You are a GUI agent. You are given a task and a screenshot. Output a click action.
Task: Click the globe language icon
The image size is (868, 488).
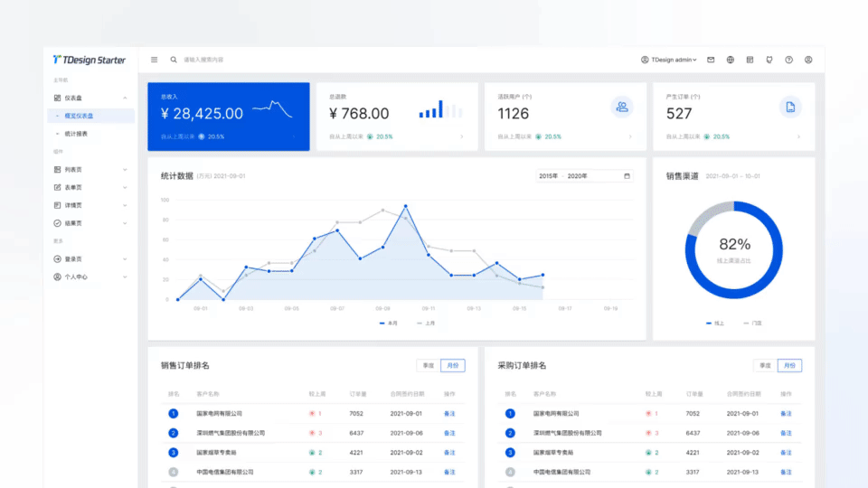point(731,60)
